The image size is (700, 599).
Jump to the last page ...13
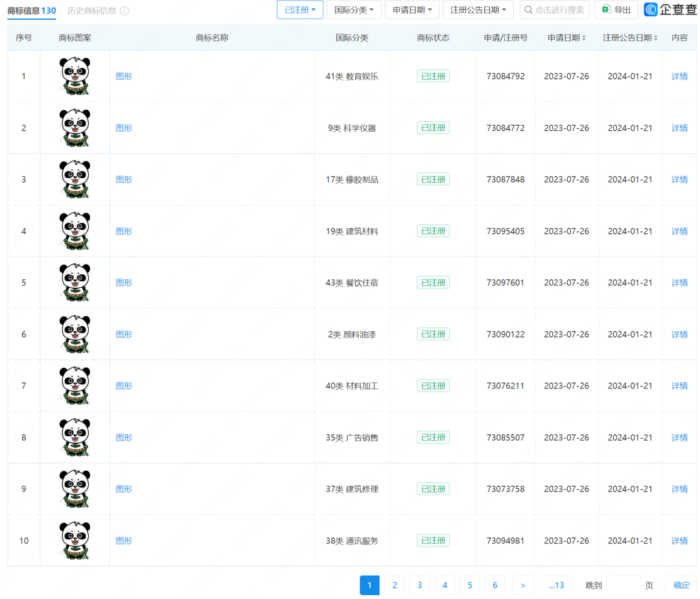tap(556, 585)
